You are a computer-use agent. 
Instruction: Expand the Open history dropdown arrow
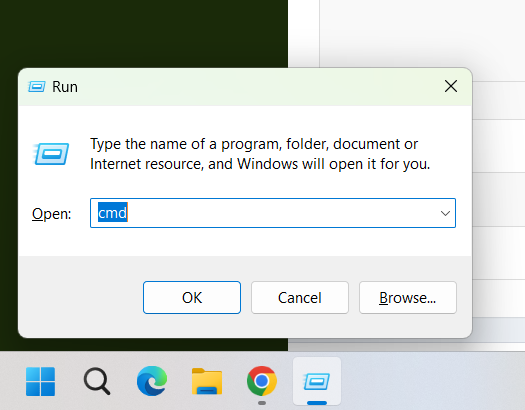point(445,213)
